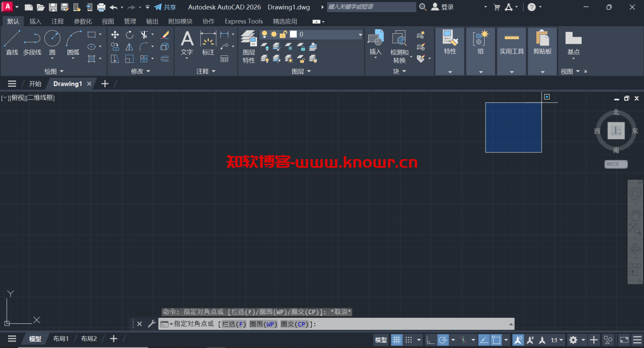
Task: Switch to the 注释 ribbon tab
Action: coord(57,21)
